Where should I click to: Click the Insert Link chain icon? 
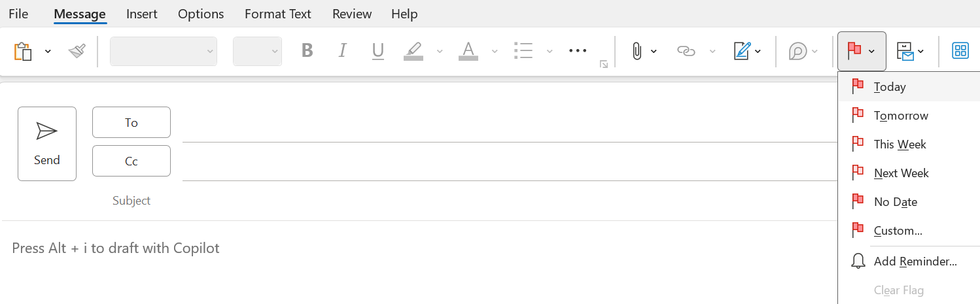tap(686, 51)
